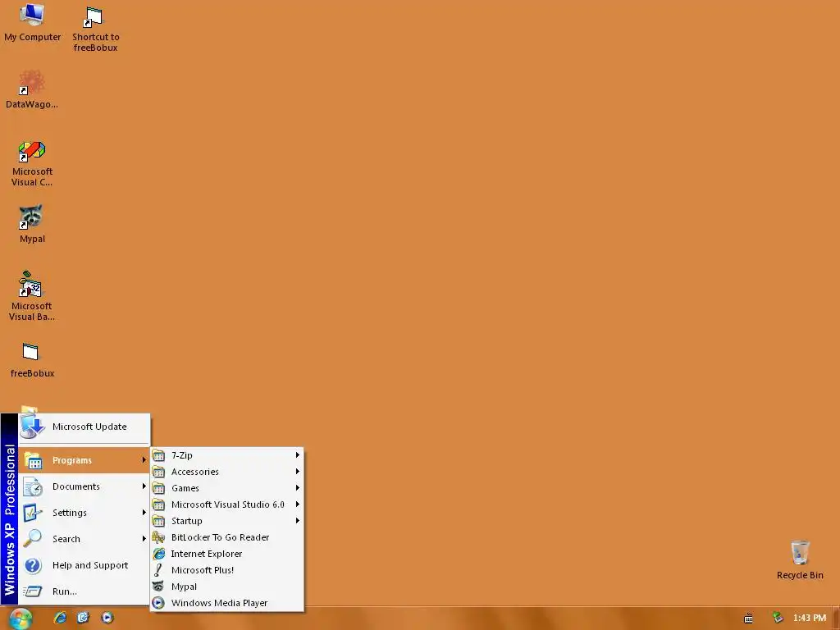This screenshot has height=630, width=840.
Task: Open Microsoft Plus! from the Programs menu
Action: click(x=227, y=570)
